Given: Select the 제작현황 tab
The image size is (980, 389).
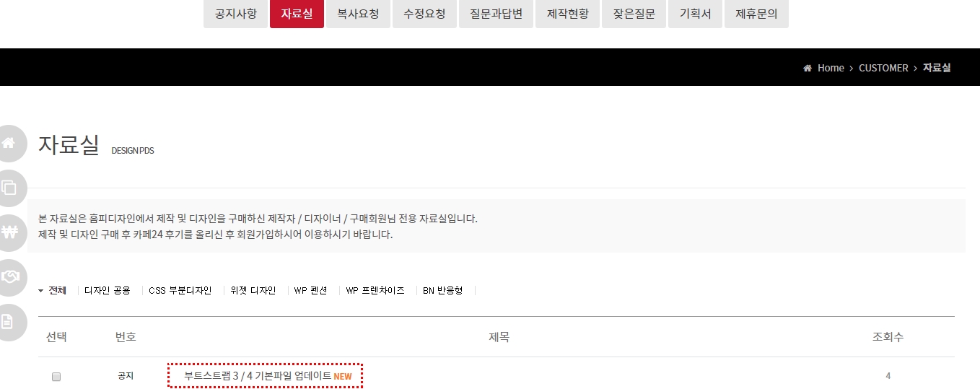Looking at the screenshot, I should point(568,14).
